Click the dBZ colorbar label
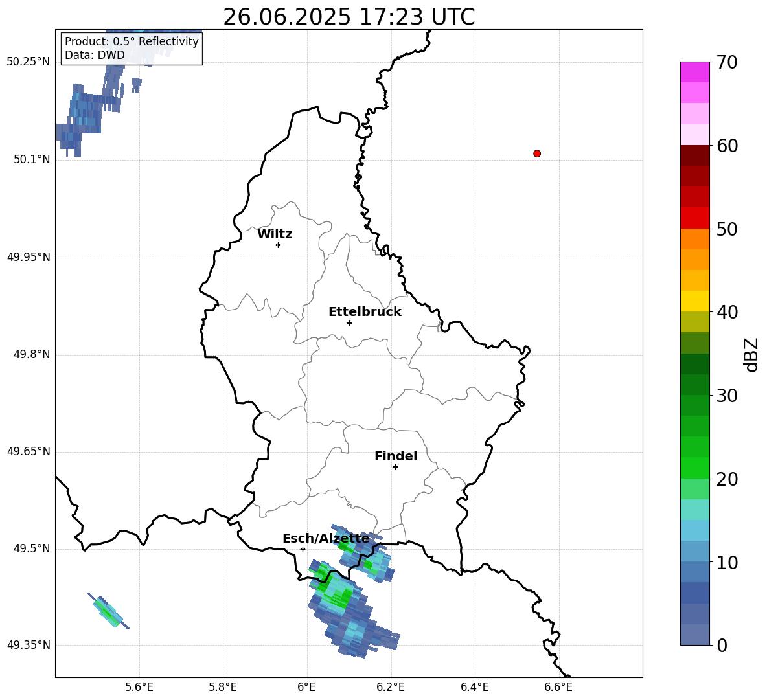 click(750, 355)
